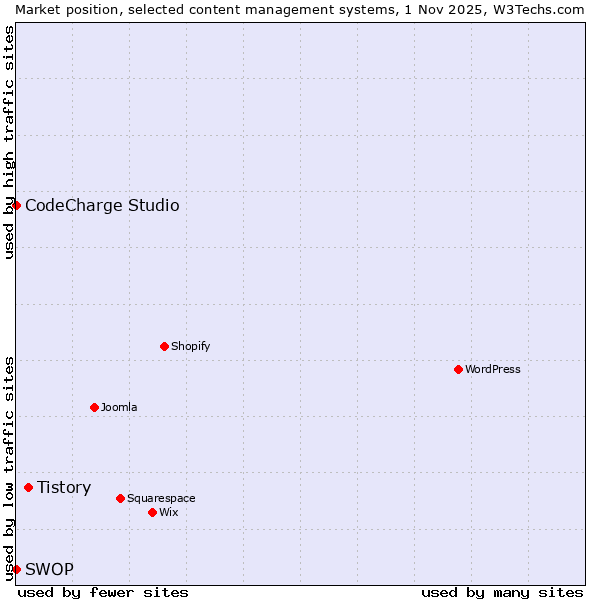Click the 'used by high traffic sites' axis label
The height and width of the screenshot is (600, 600).
[x=9, y=142]
